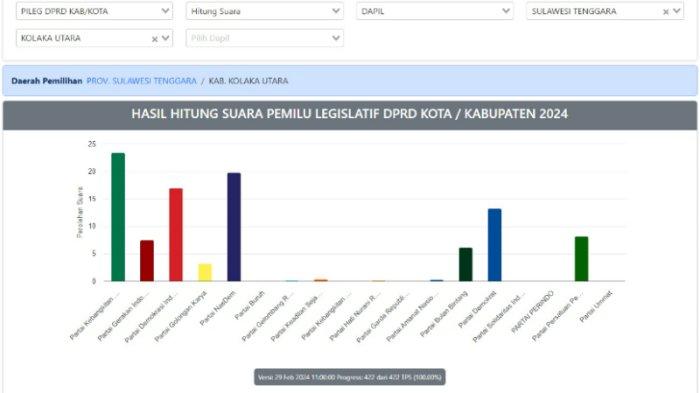Viewport: 700px width, 393px height.
Task: Follow the PROV. SULAWESI TENGGARA breadcrumb link
Action: tap(142, 81)
